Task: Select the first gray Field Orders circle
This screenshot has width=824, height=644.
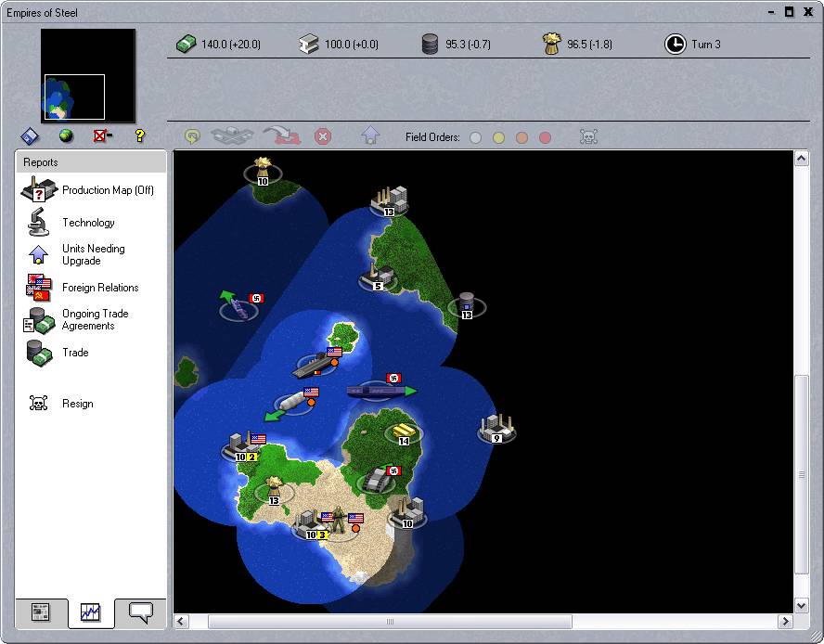Action: 475,137
